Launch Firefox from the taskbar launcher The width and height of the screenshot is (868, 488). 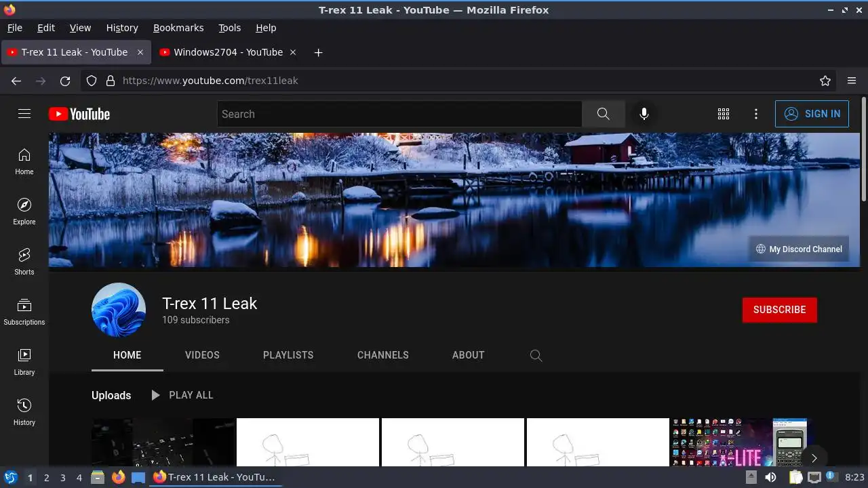119,477
